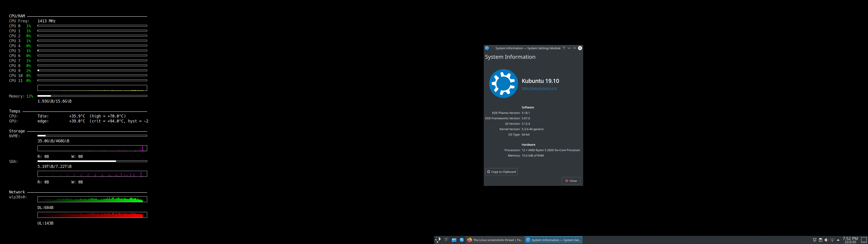Click the 5.19TiB/7.22TiB SDA text
The image size is (868, 244).
coord(54,167)
